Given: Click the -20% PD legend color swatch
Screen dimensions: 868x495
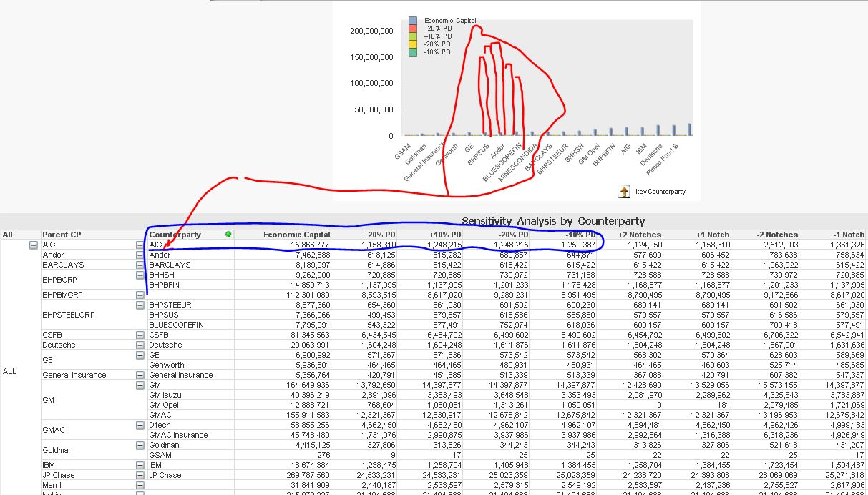Looking at the screenshot, I should 412,44.
